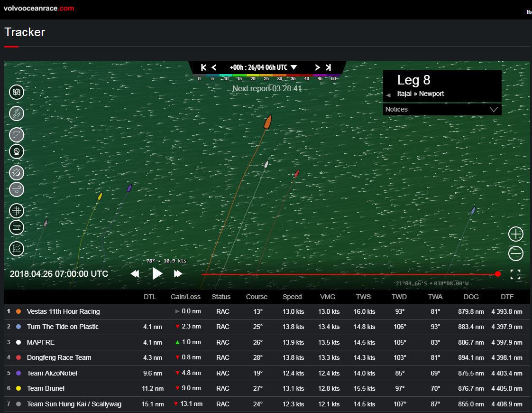532x413 pixels.
Task: Go to previous forecast time step
Action: 214,67
